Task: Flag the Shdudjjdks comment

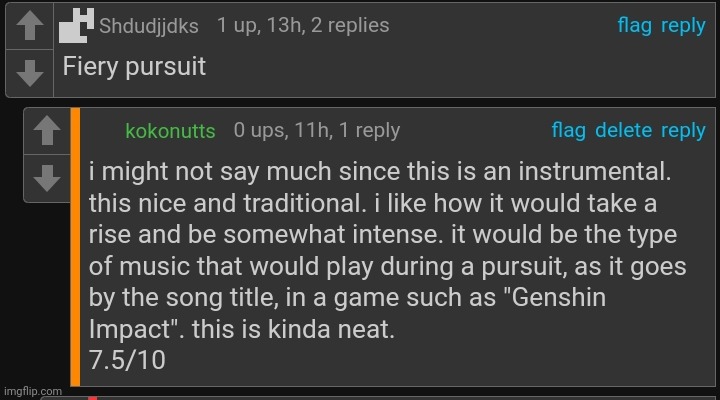Action: click(634, 26)
